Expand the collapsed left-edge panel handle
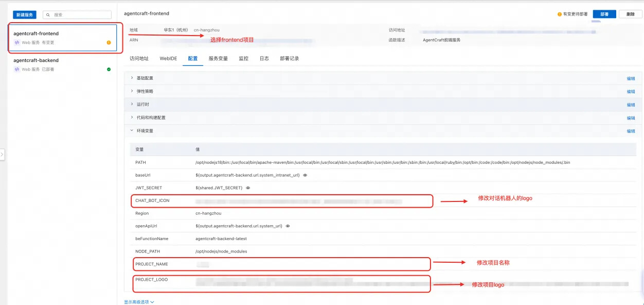Screen dimensions: 644x305 pos(2,154)
